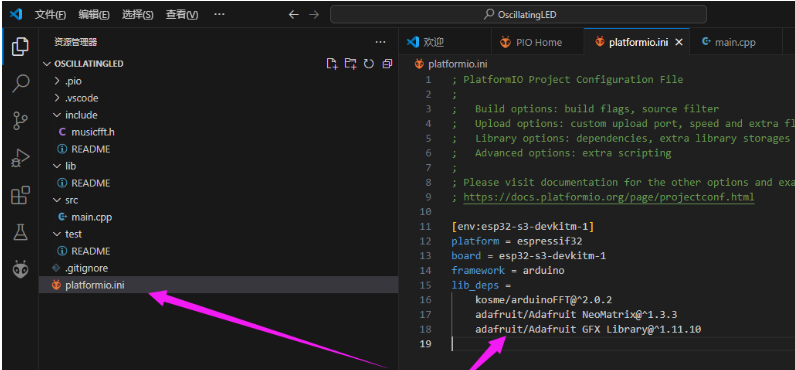Click the framework = arduino line
795x370 pixels.
[508, 270]
